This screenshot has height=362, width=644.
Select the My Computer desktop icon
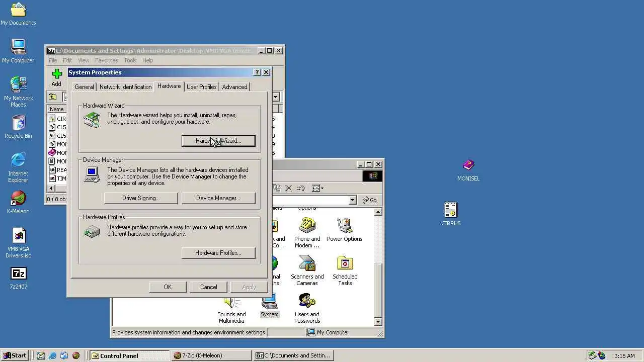coord(18,51)
